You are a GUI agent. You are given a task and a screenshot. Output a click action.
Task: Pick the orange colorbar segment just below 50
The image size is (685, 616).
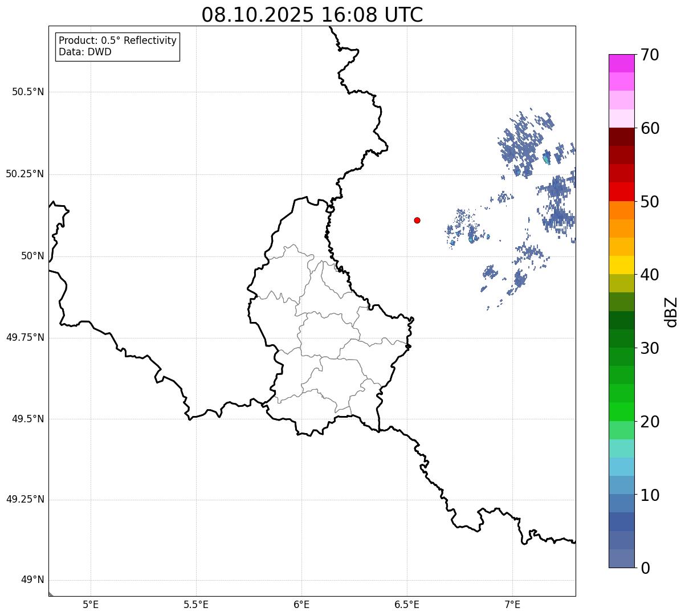[621, 210]
